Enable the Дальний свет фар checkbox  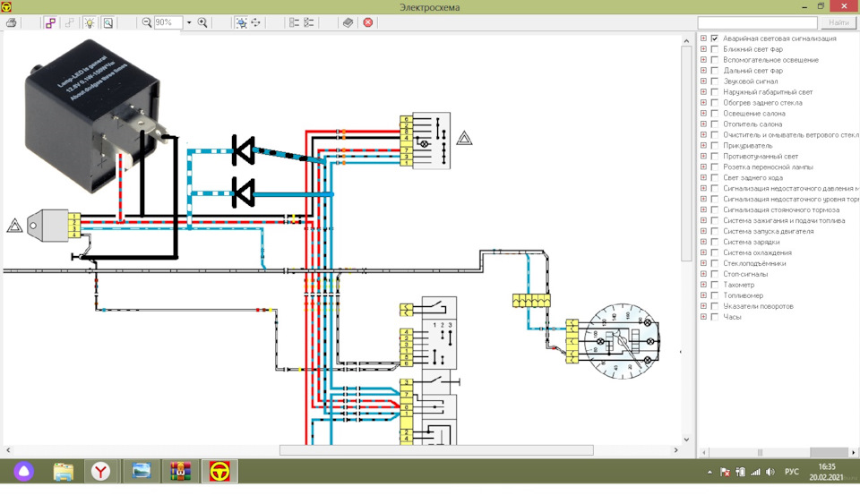(715, 70)
